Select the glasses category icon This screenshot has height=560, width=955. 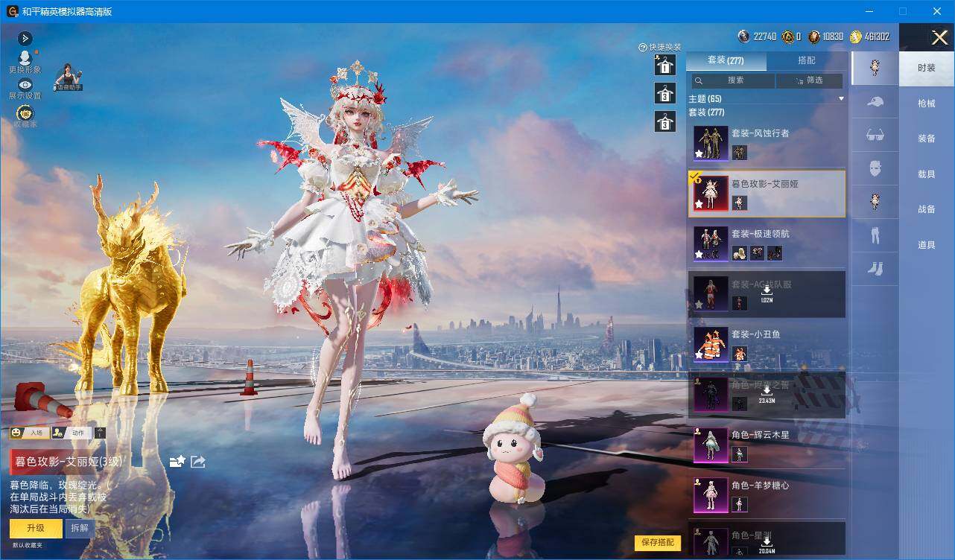point(875,136)
